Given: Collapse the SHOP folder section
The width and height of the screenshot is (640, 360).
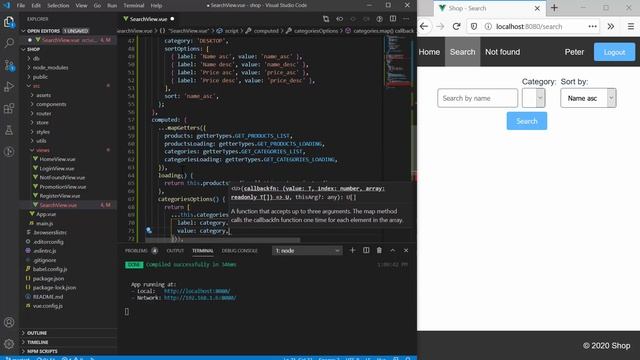Looking at the screenshot, I should (68, 49).
